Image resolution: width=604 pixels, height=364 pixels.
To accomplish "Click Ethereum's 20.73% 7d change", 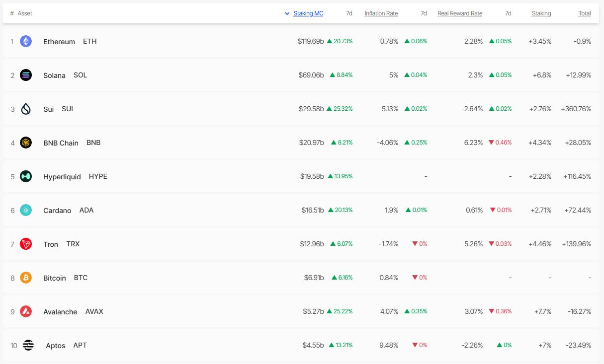I will (340, 41).
